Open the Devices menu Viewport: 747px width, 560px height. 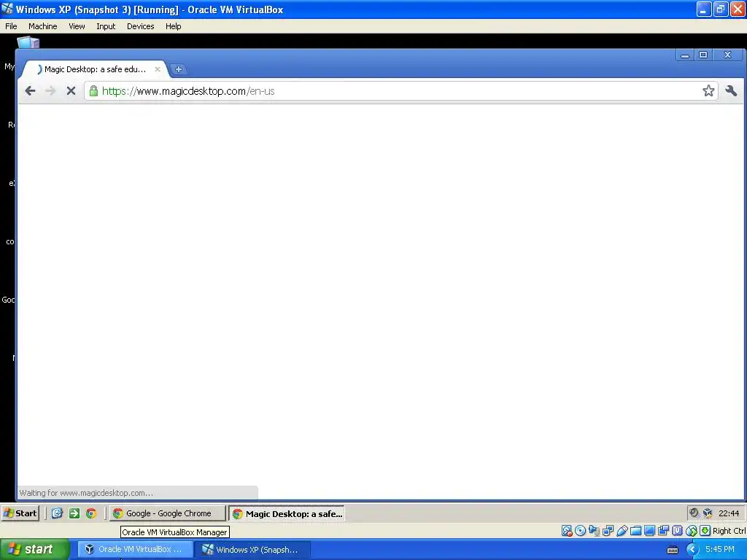coord(141,26)
